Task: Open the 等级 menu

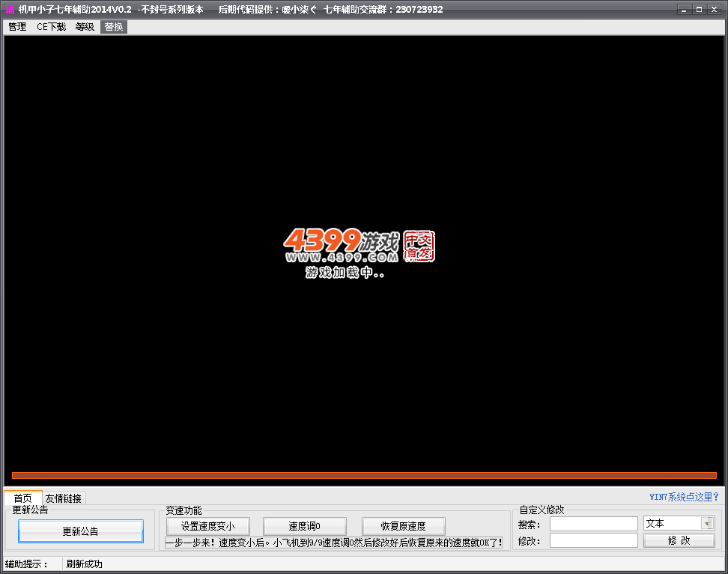Action: (85, 27)
